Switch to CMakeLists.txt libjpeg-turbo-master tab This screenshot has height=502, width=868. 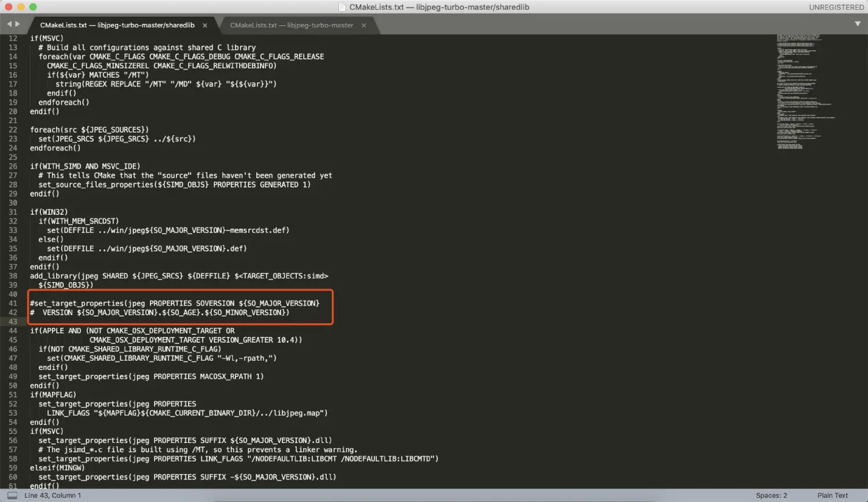tap(292, 25)
